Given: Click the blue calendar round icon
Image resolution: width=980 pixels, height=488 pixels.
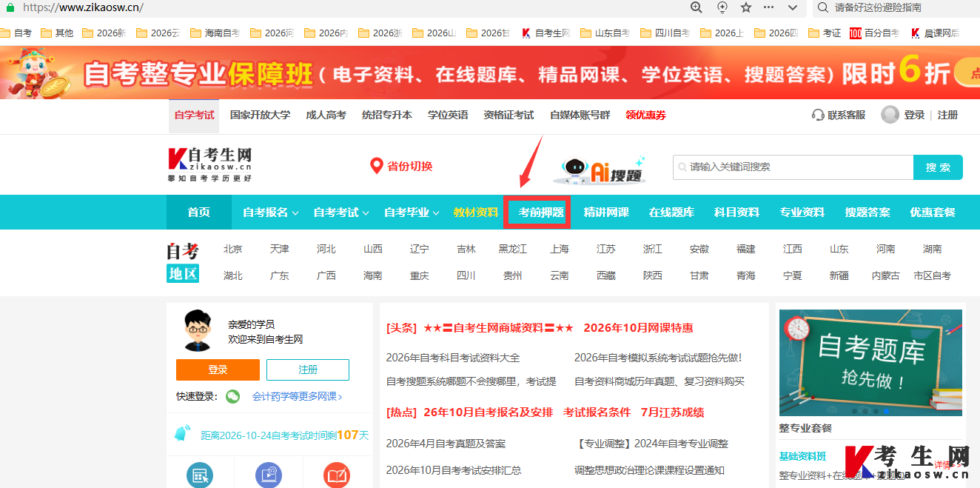Looking at the screenshot, I should click(200, 475).
